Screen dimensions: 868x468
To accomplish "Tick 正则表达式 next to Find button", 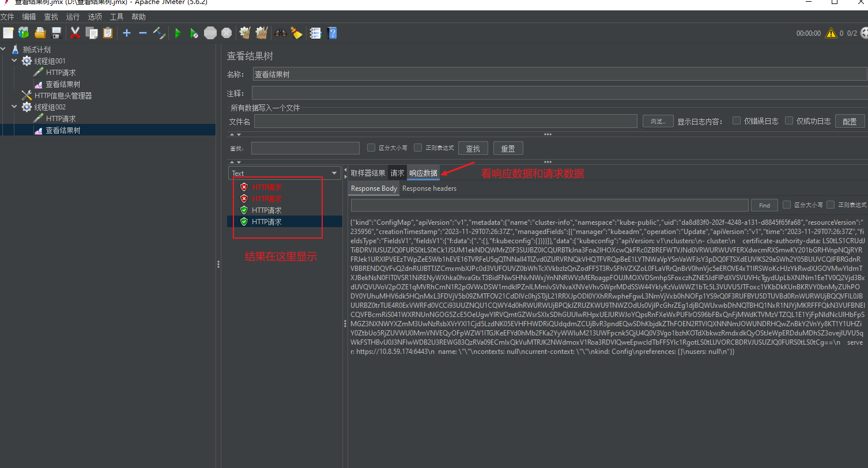I will point(831,205).
